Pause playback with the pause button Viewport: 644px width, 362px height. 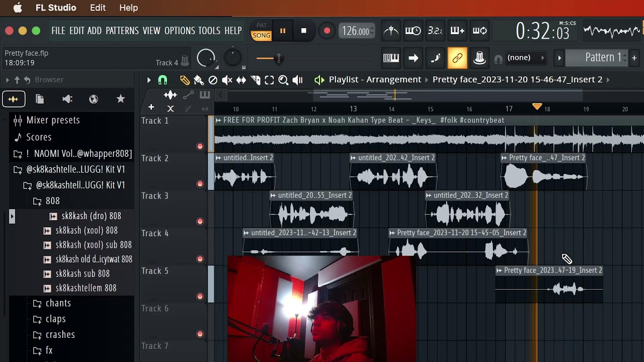pos(282,31)
